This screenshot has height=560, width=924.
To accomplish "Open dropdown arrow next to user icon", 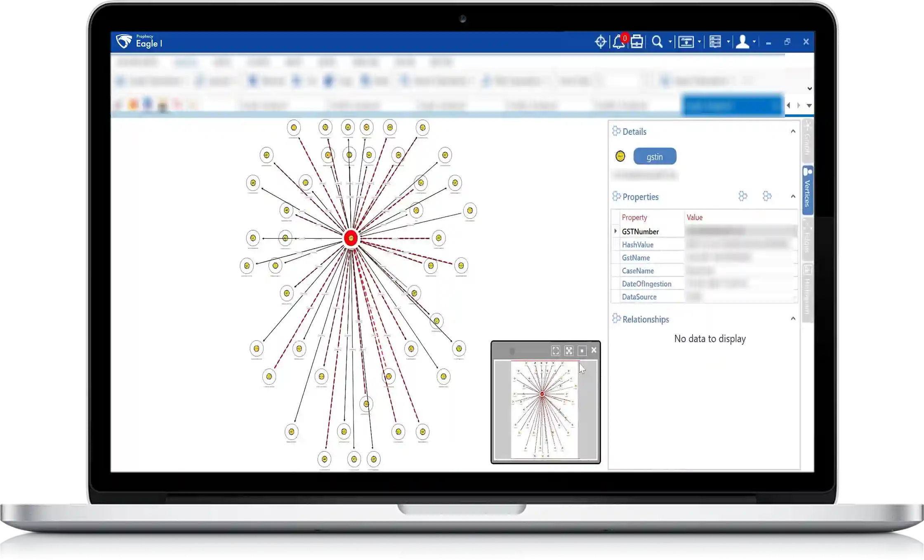I will click(754, 42).
